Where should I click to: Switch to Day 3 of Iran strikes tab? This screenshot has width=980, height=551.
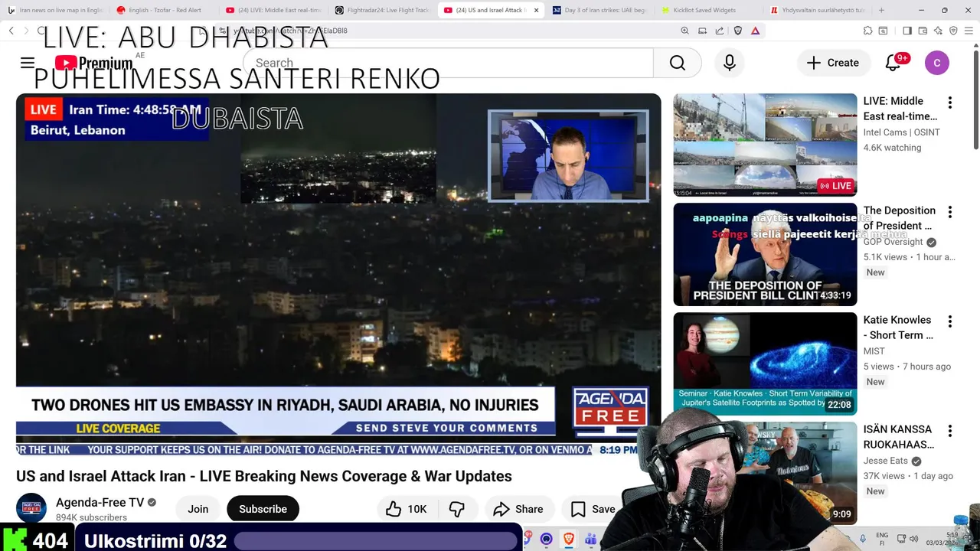click(x=601, y=10)
